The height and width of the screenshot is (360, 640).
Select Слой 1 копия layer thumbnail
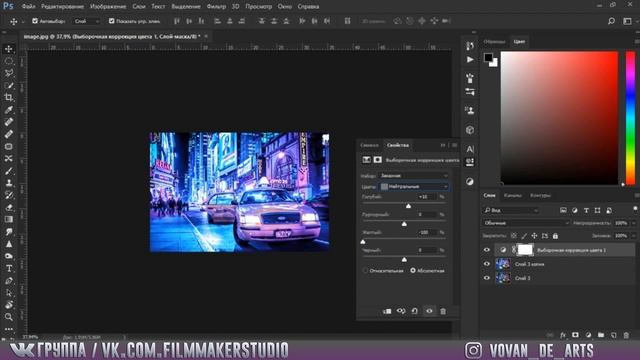[502, 264]
